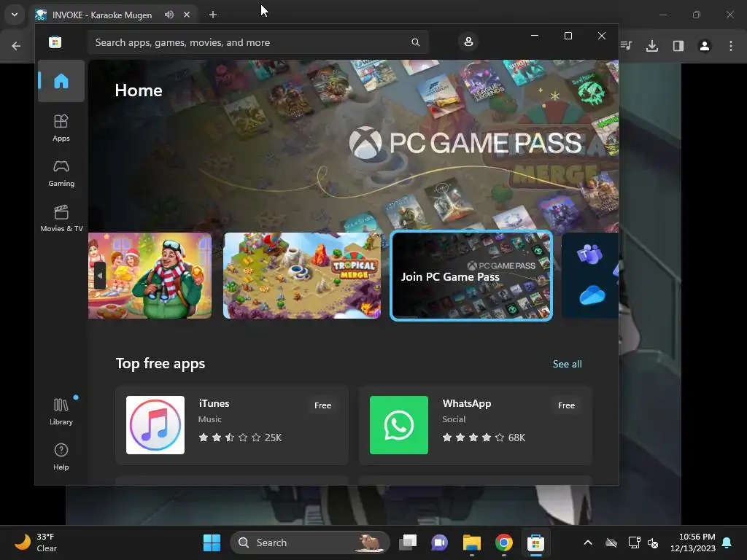This screenshot has width=747, height=560.
Task: Open the iTunes app icon
Action: point(155,425)
